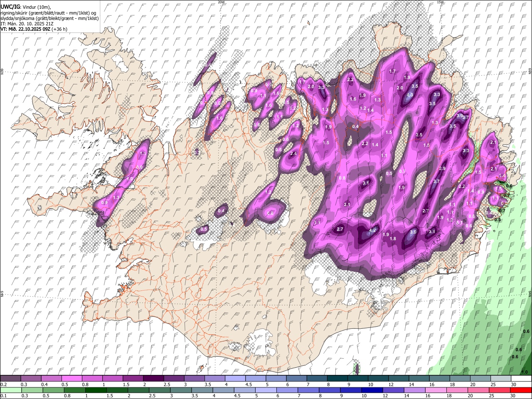Click the 2.9 snowfall value on the map
The width and height of the screenshot is (532, 399).
[442, 168]
